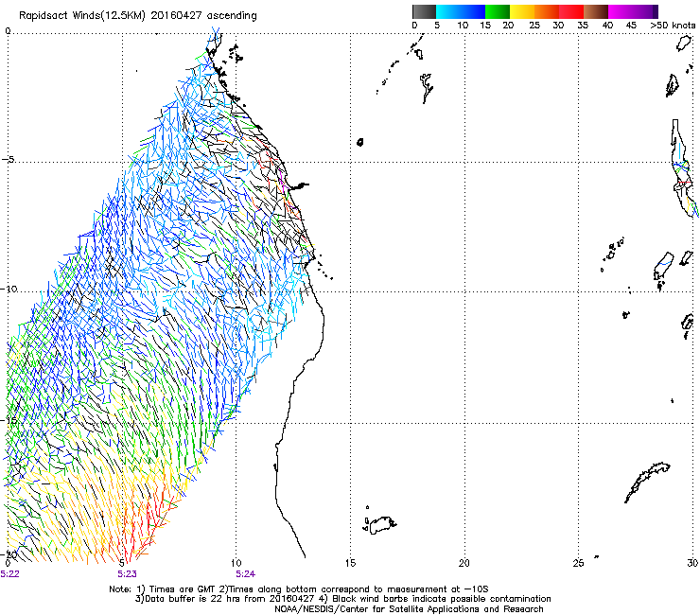Select the '20' longitude label on bottom axis
700x615 pixels.
point(464,563)
